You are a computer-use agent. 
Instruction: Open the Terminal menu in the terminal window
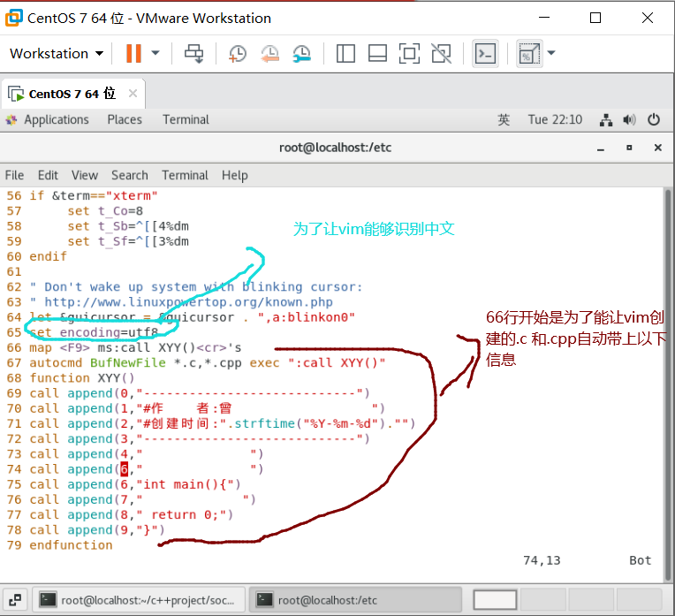pos(186,175)
